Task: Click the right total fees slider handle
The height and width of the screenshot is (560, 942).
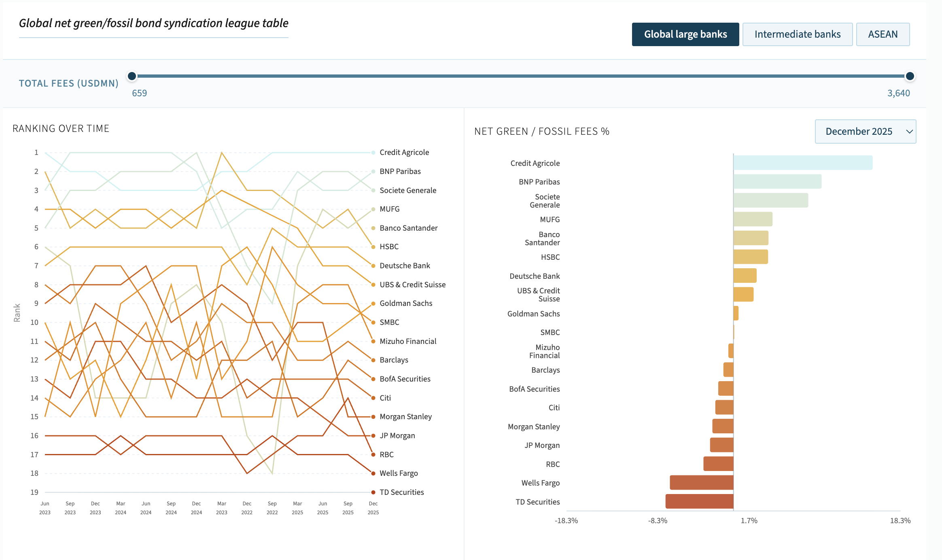Action: (x=910, y=76)
